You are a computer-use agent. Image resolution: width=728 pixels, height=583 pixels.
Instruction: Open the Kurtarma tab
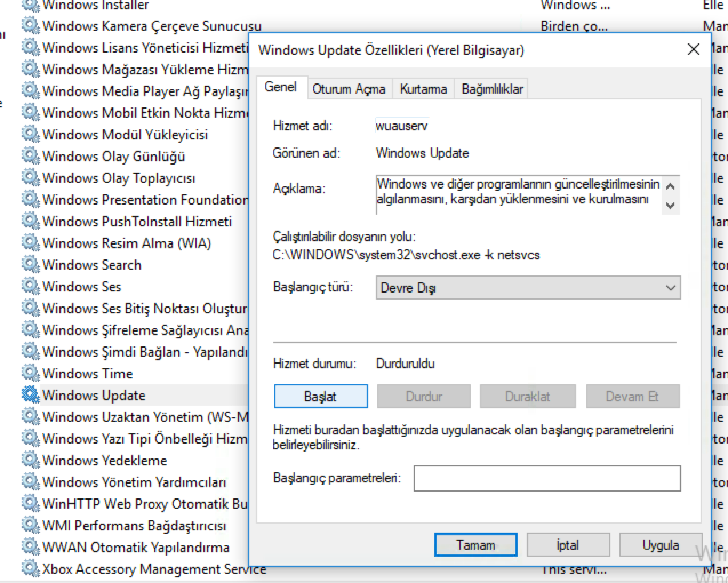(x=423, y=89)
